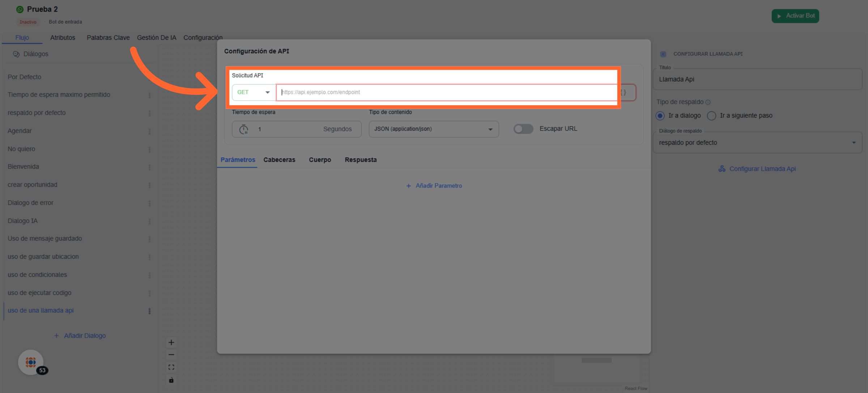The width and height of the screenshot is (868, 393).
Task: Click the Tiempo de espera seconds field
Action: tap(289, 129)
